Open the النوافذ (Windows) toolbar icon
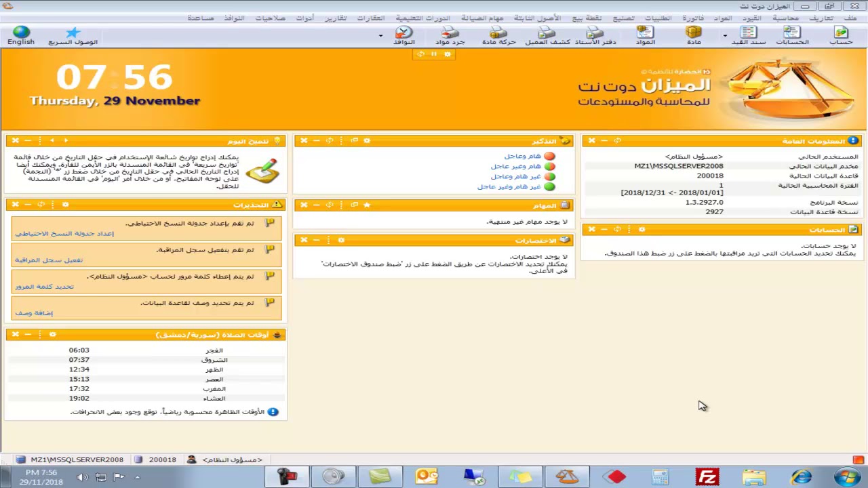This screenshot has width=868, height=488. pos(403,35)
